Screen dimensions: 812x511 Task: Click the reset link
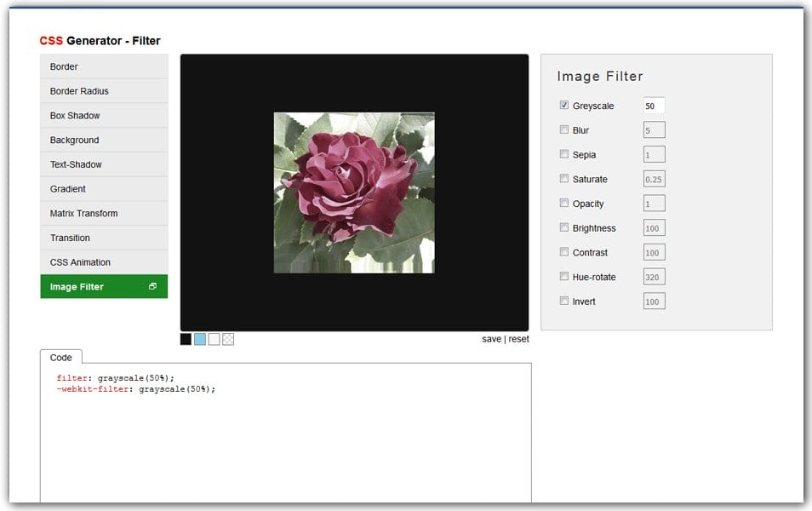pos(518,339)
